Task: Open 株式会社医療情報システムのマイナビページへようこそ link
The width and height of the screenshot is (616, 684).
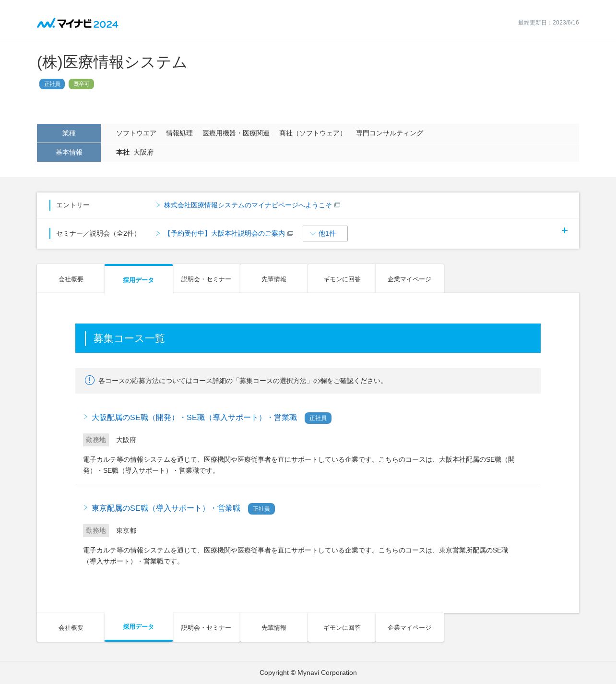Action: [x=248, y=205]
